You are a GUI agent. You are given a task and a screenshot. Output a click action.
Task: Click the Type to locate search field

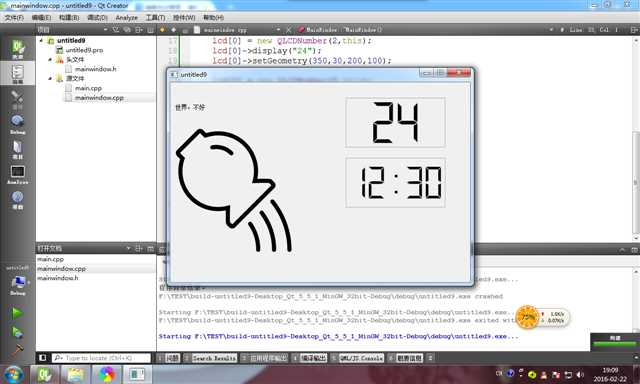(x=101, y=358)
